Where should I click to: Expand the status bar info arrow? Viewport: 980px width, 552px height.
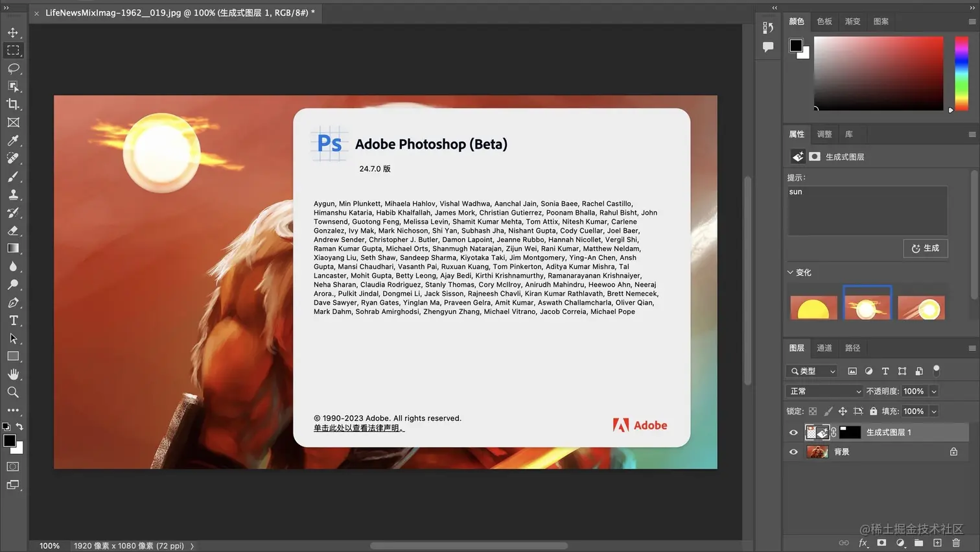(x=192, y=546)
